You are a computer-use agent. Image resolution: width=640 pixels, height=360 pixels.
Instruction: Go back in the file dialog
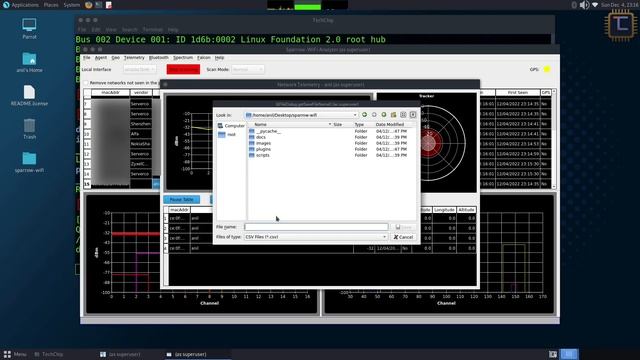pos(364,115)
